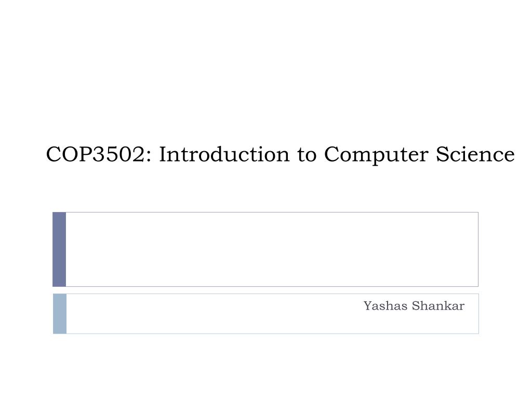Image resolution: width=532 pixels, height=399 pixels.
Task: Click the light blue accent bar
Action: 60,314
